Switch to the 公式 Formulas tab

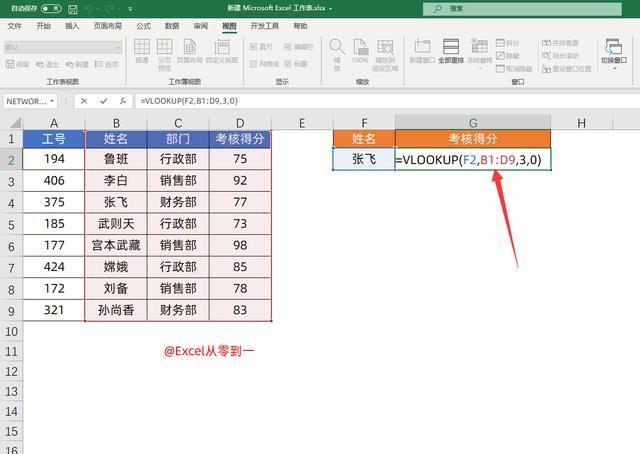coord(143,26)
